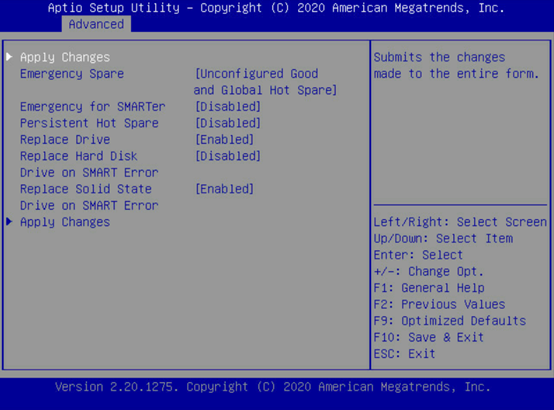Select the top Apply Changes entry
Image resolution: width=554 pixels, height=410 pixels.
(65, 57)
